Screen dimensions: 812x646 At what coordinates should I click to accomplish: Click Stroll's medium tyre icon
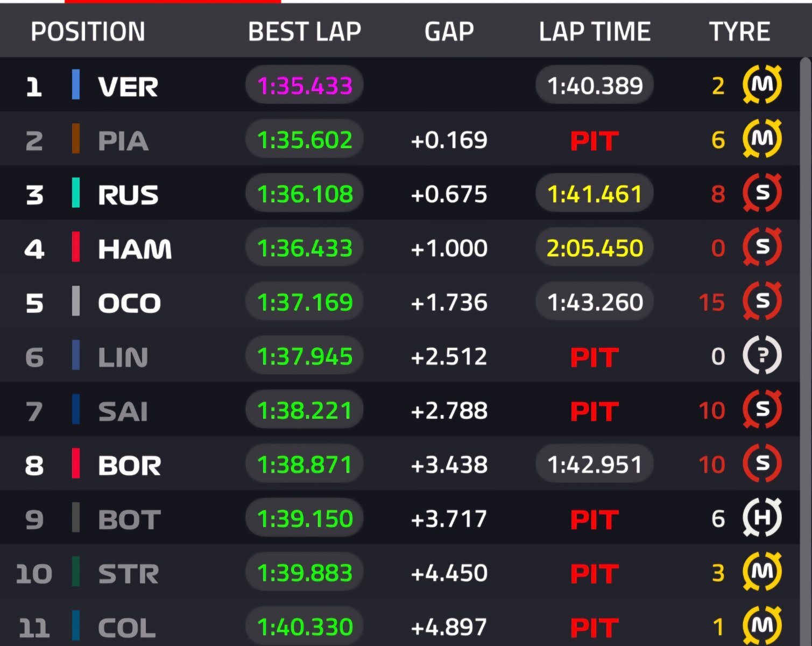click(x=762, y=572)
